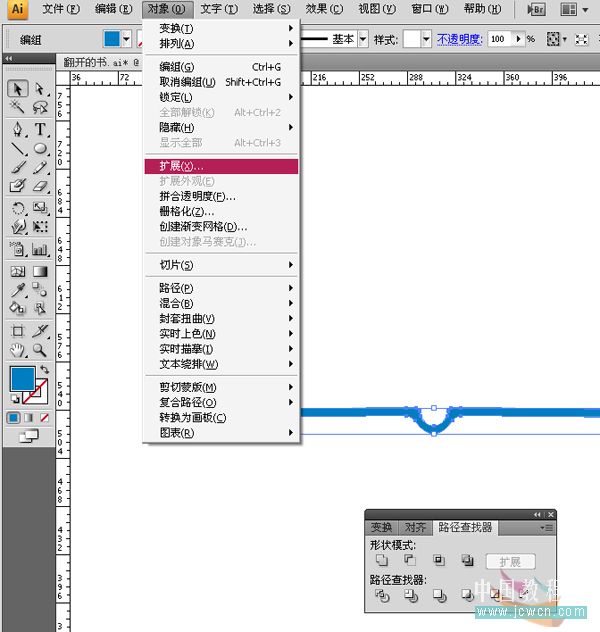The width and height of the screenshot is (600, 632).
Task: Open Adobe Bridge from the Br icon
Action: (536, 9)
